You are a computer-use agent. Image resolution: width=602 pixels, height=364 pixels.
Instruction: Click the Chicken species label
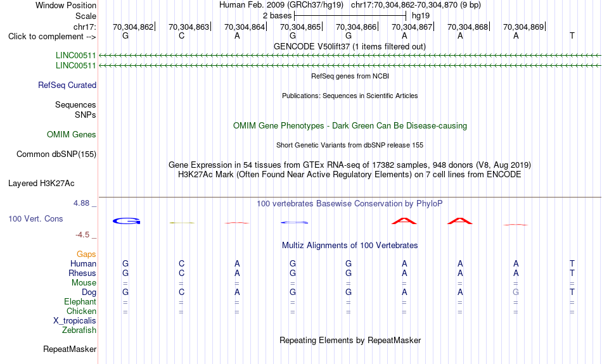(x=81, y=311)
